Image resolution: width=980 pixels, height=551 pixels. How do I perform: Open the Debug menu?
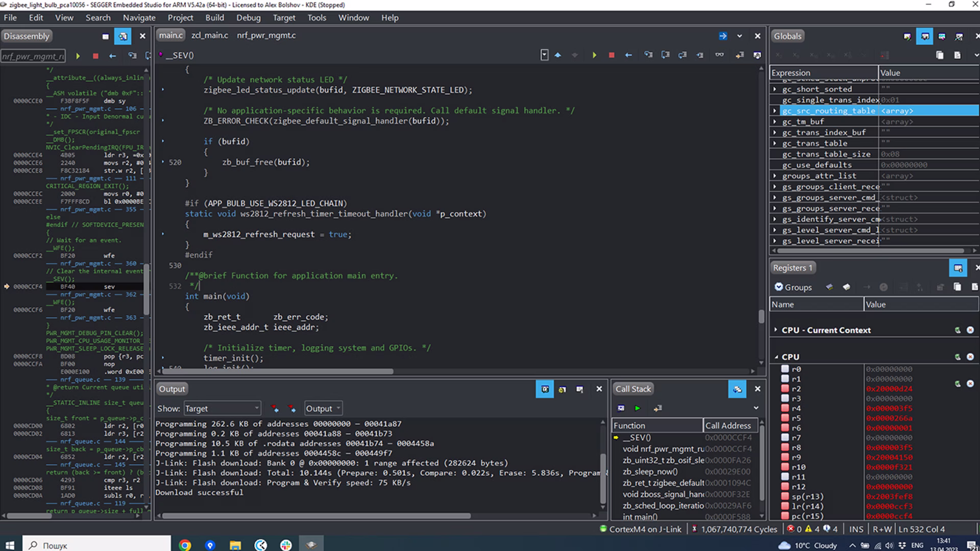[248, 17]
